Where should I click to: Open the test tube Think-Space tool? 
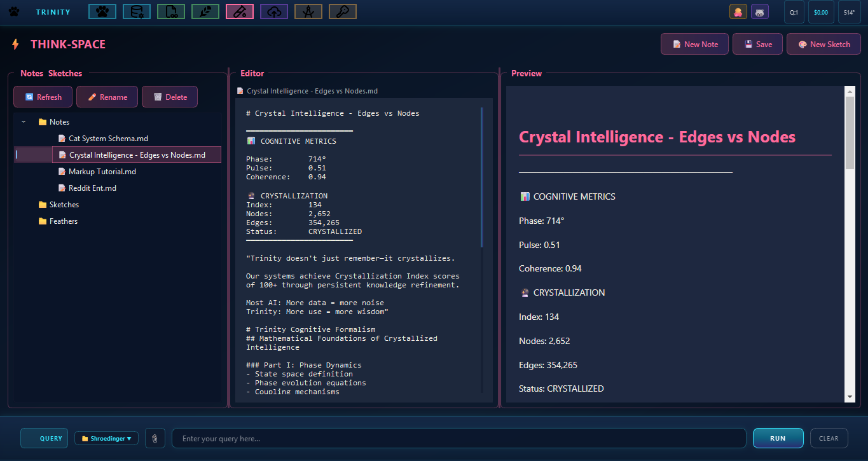point(239,11)
